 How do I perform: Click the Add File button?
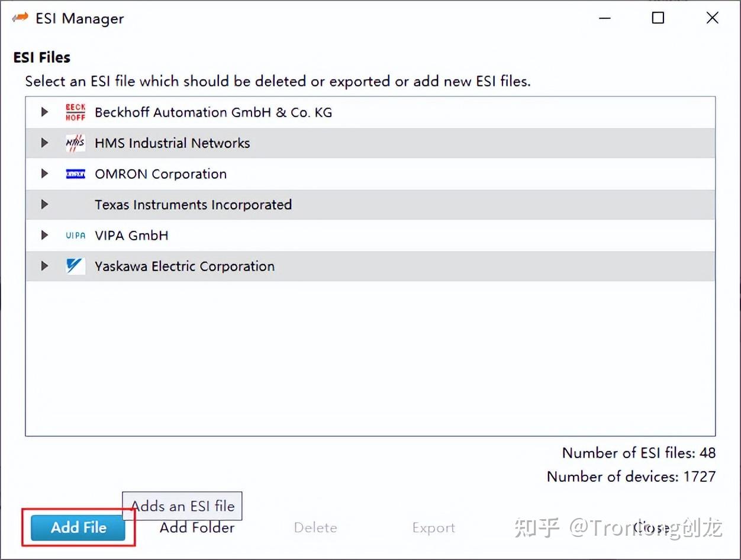point(78,527)
